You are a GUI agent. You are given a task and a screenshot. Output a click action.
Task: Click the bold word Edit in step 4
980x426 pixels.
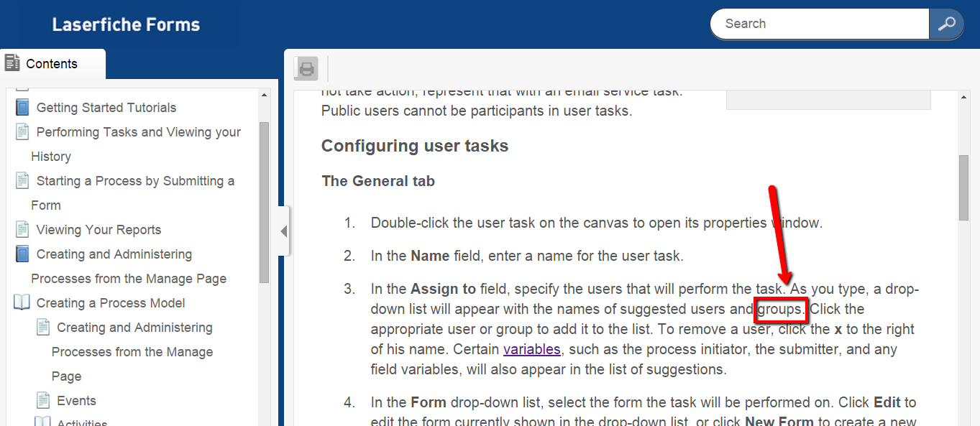pos(887,402)
